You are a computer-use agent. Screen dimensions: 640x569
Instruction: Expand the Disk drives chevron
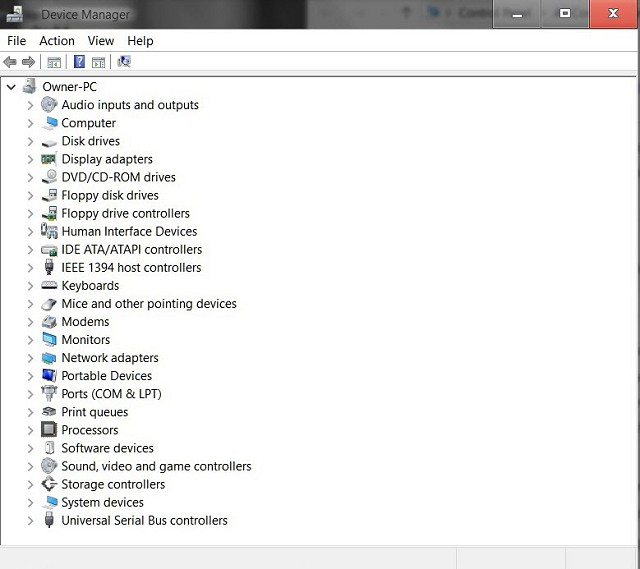tap(30, 141)
